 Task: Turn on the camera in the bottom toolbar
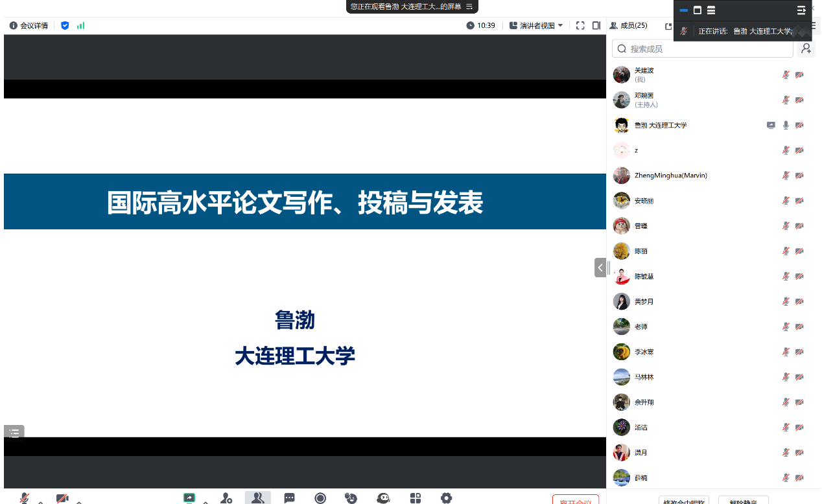point(62,498)
